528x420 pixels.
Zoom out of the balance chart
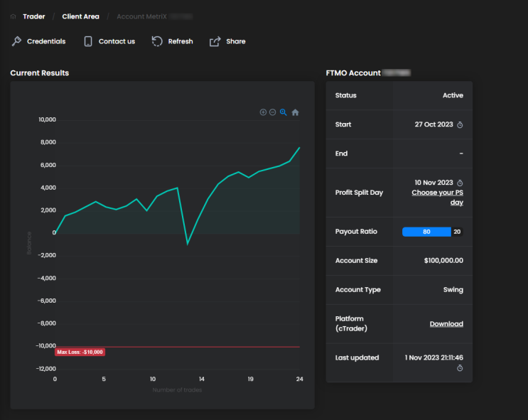click(273, 112)
